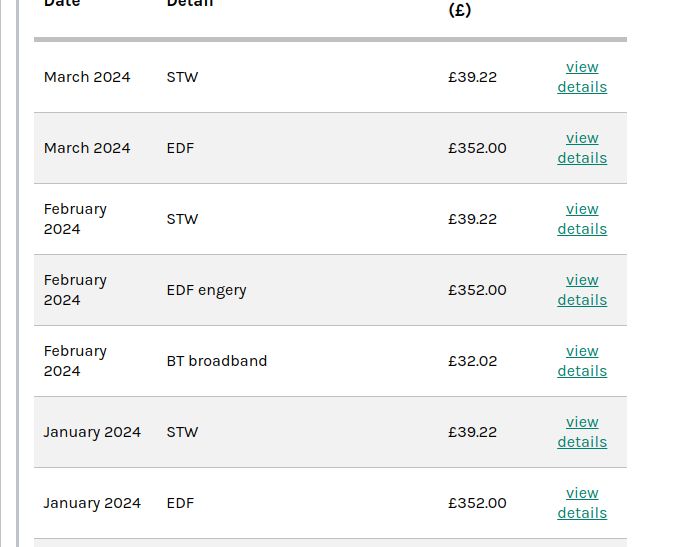
Task: Open view details for March 2024 STW
Action: 582,77
